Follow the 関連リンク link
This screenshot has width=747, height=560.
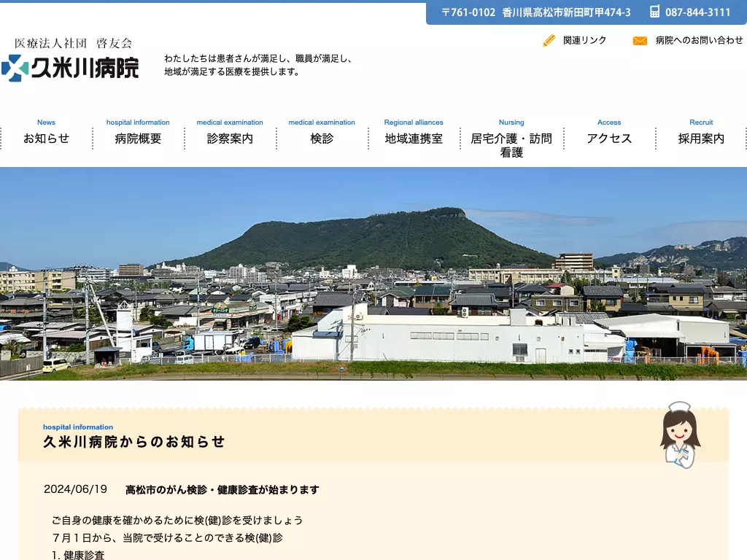click(584, 41)
